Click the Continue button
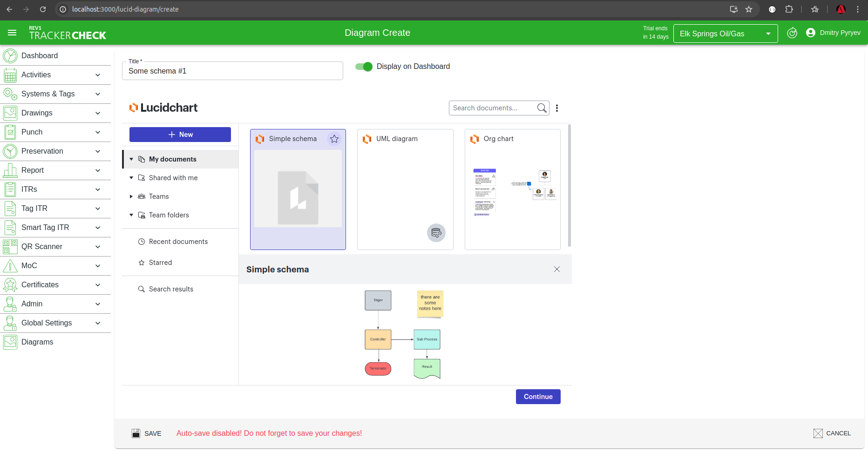The image size is (868, 460). (538, 397)
